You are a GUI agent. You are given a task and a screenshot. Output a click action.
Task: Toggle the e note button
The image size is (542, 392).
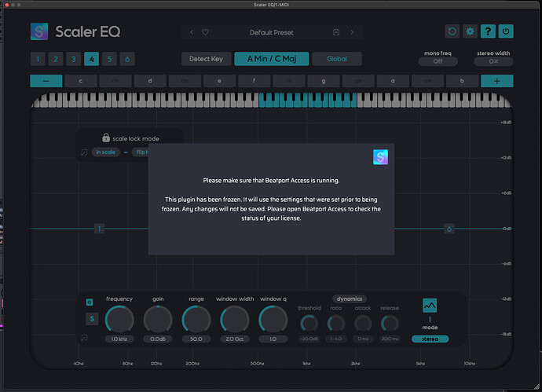click(219, 81)
